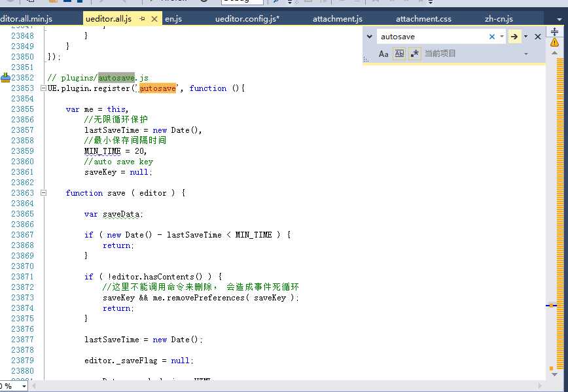Open the 当前项目 search scope dropdown
This screenshot has height=392, width=568.
tap(526, 54)
